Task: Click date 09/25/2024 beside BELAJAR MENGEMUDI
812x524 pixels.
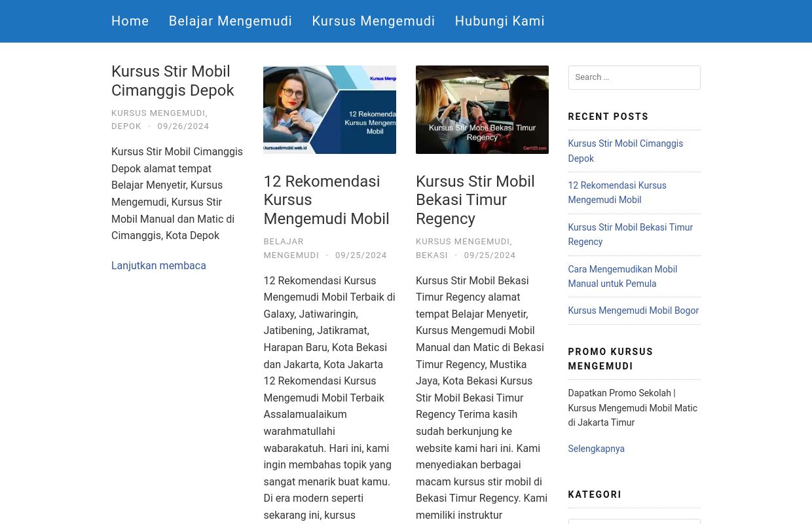Action: click(361, 255)
